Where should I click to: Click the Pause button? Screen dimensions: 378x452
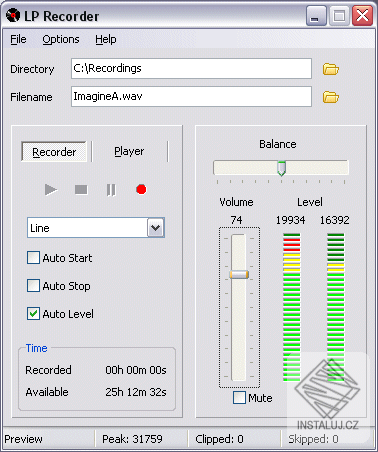(x=111, y=190)
